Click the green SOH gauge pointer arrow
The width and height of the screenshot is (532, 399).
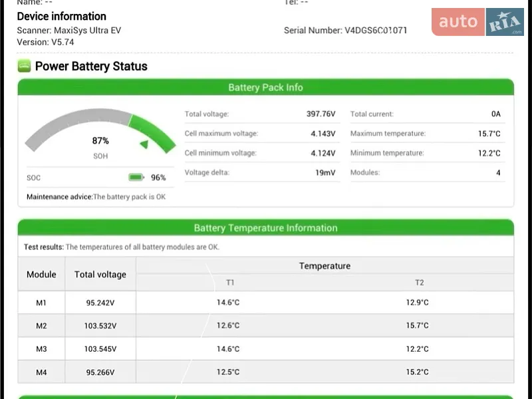(144, 144)
